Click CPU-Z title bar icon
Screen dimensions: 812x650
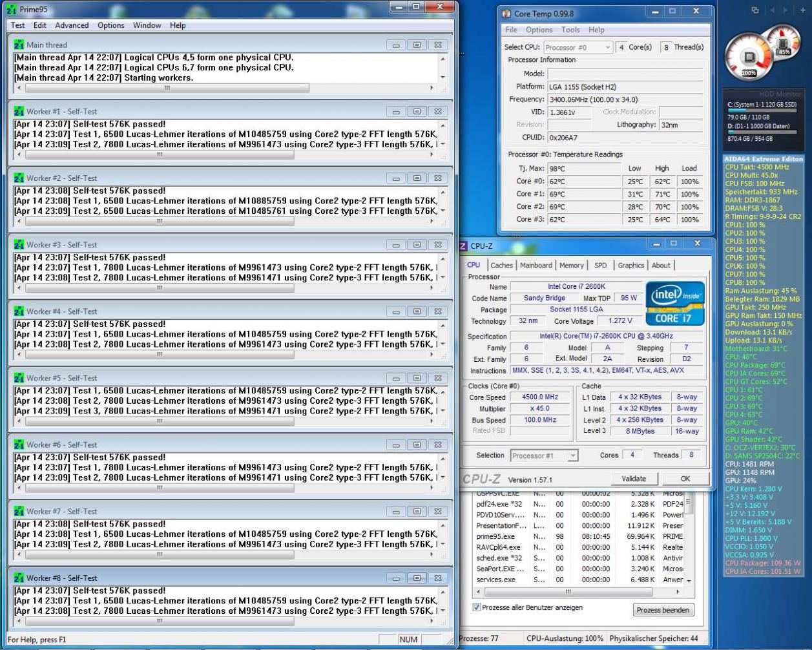(463, 246)
